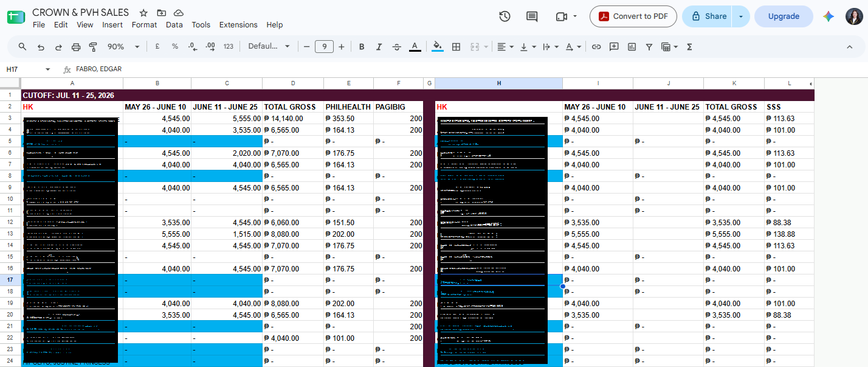Image resolution: width=868 pixels, height=367 pixels.
Task: Toggle bold formatting
Action: tap(362, 47)
